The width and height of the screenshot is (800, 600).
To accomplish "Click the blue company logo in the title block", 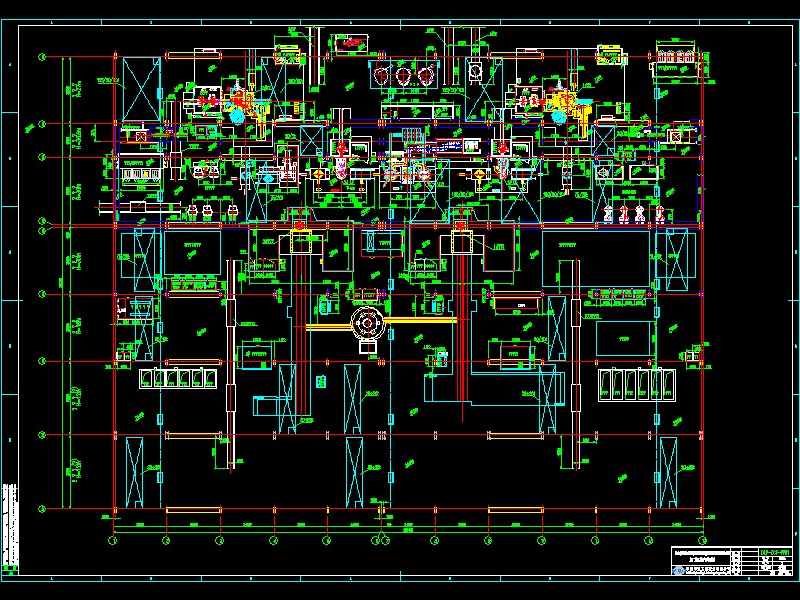I will click(x=678, y=570).
